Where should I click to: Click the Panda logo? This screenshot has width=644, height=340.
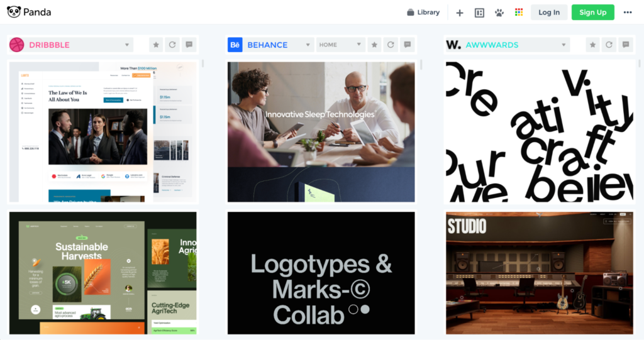(29, 12)
